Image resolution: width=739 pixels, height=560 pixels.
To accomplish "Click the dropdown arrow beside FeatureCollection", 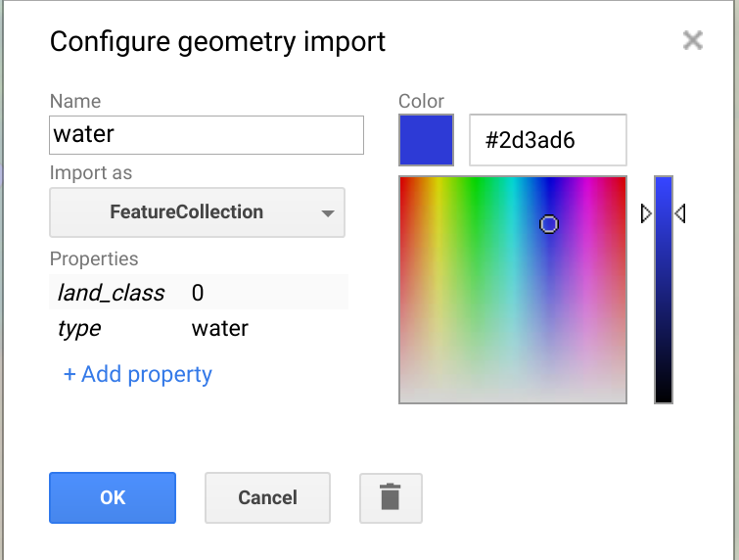I will click(327, 212).
